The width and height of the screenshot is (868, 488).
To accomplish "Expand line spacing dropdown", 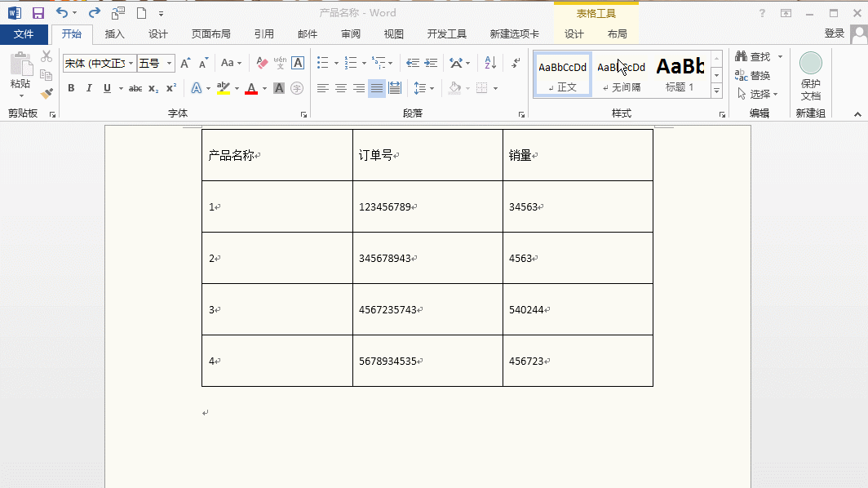I will coord(432,88).
